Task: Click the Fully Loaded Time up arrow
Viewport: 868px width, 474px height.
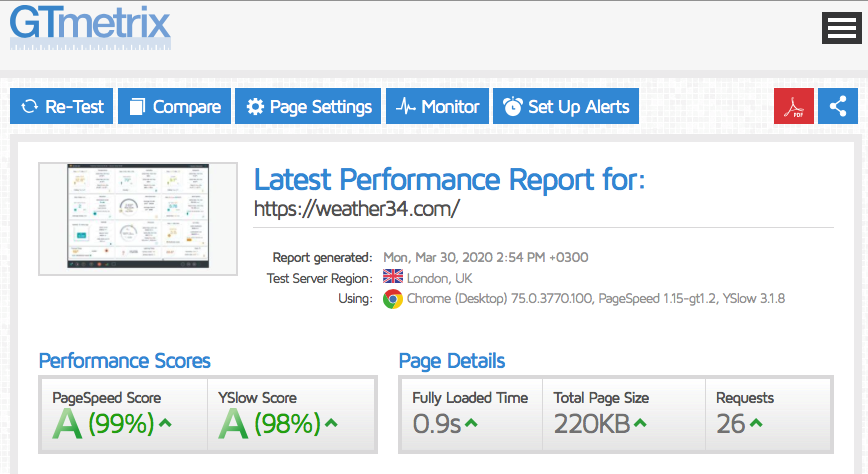Action: pos(471,424)
